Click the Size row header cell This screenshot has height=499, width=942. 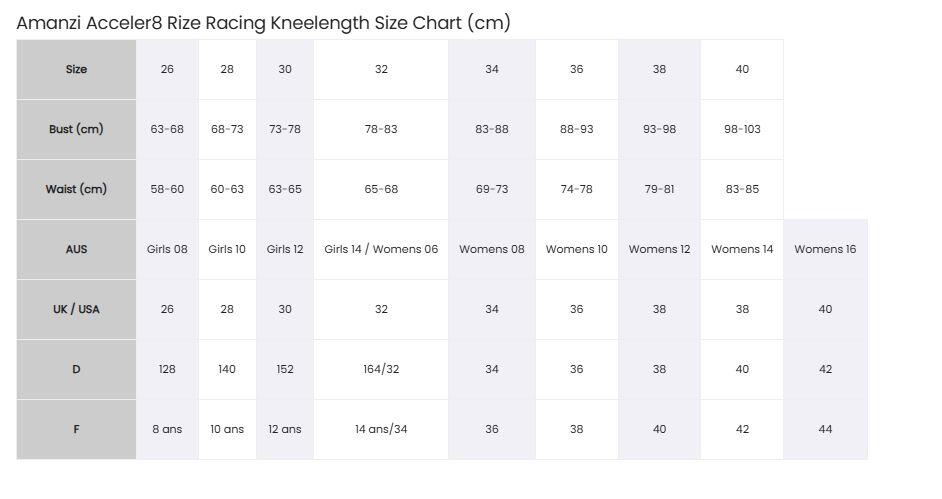[x=76, y=70]
